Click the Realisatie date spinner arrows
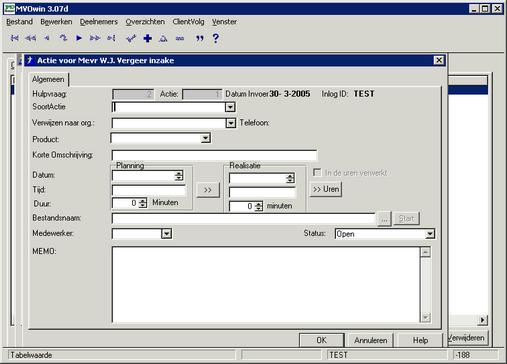This screenshot has width=507, height=364. [290, 178]
